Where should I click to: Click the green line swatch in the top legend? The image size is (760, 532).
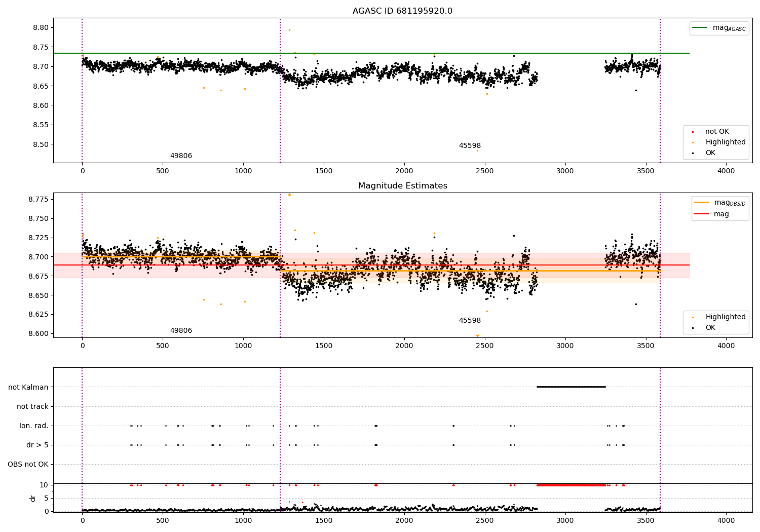coord(700,28)
